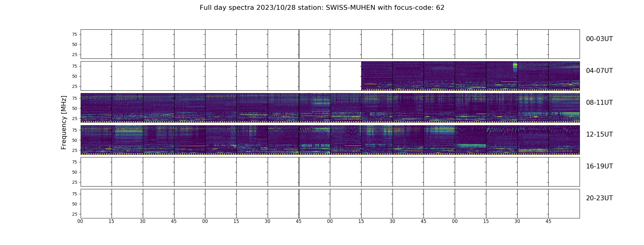Select the '08-11UT' row label
Viewport: 644px width, 245px height.
[599, 103]
